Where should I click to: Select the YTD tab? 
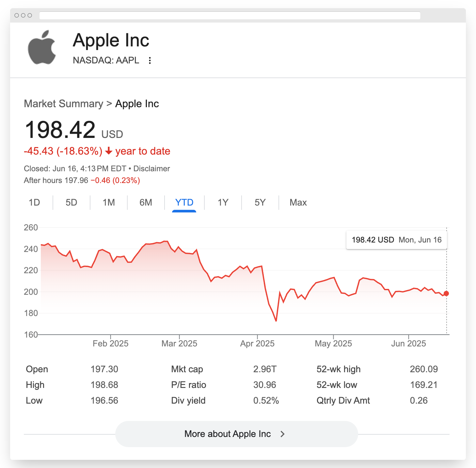184,203
